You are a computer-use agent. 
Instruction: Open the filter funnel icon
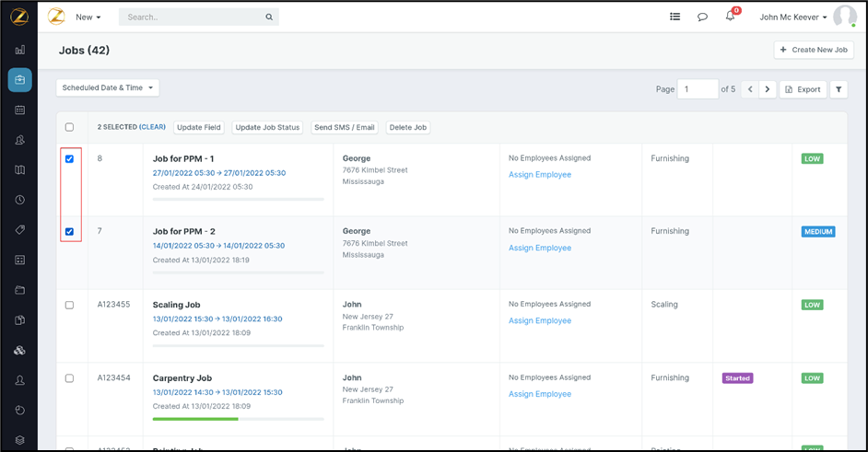[839, 89]
